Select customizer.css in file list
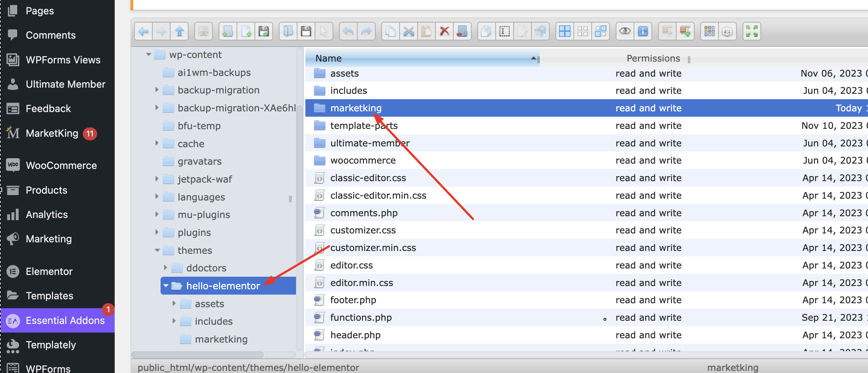This screenshot has height=373, width=868. (586, 230)
